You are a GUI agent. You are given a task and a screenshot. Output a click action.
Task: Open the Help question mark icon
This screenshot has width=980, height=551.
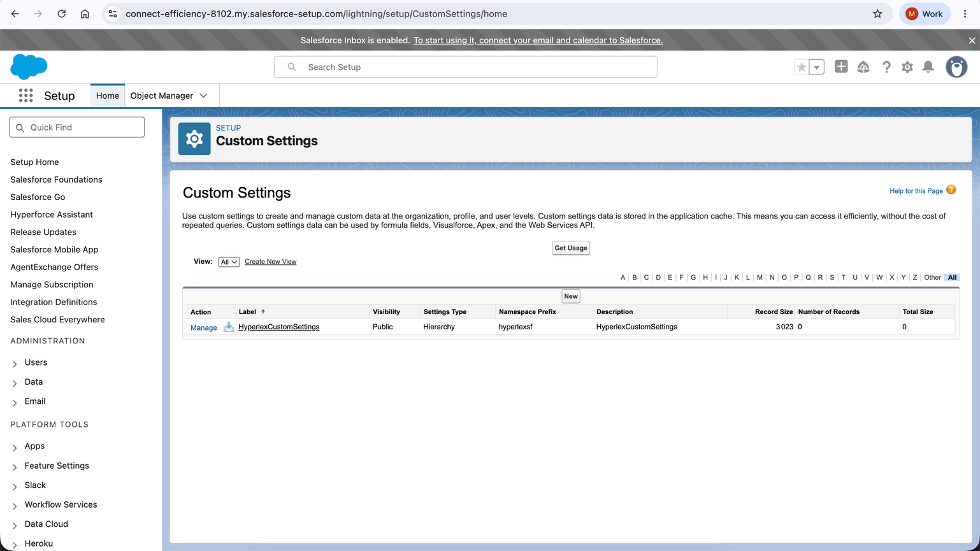click(886, 67)
